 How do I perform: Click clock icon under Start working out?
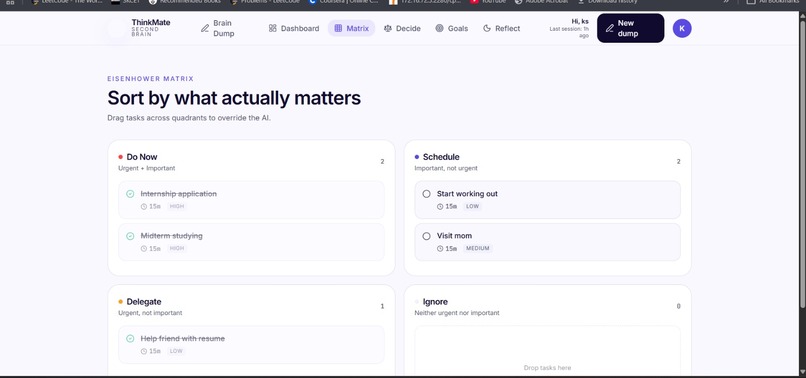440,206
